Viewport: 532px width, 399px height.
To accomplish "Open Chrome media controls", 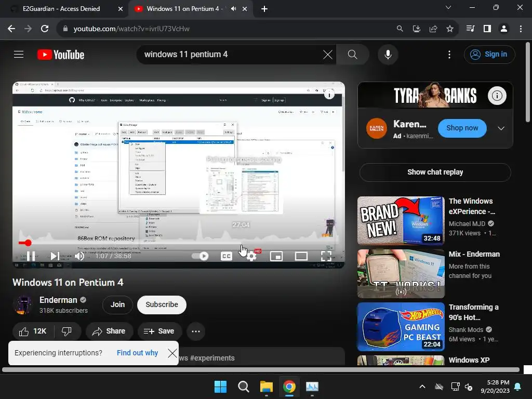I will click(470, 29).
